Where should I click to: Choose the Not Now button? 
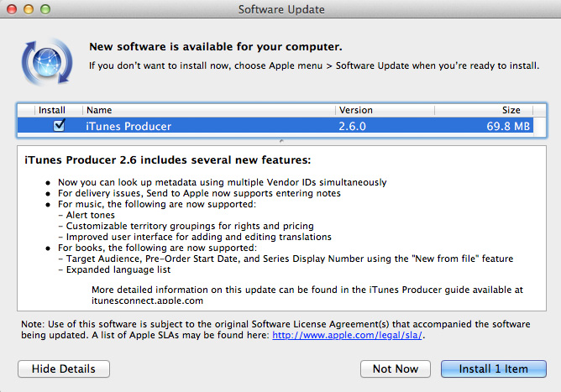click(x=396, y=368)
